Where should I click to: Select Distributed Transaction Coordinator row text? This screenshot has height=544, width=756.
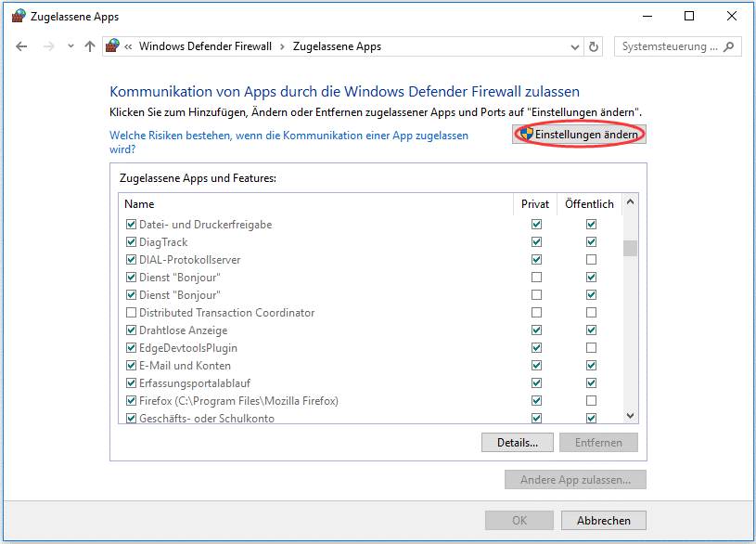[x=226, y=313]
